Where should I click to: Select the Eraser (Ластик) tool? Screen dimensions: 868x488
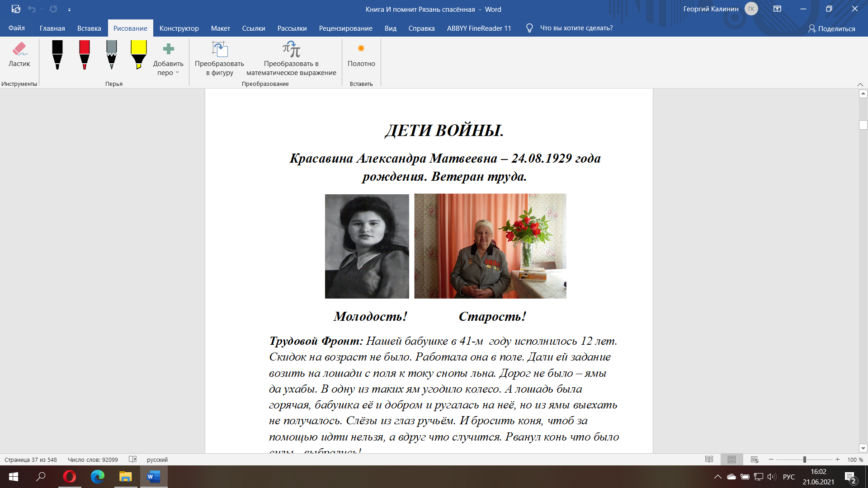(x=19, y=55)
